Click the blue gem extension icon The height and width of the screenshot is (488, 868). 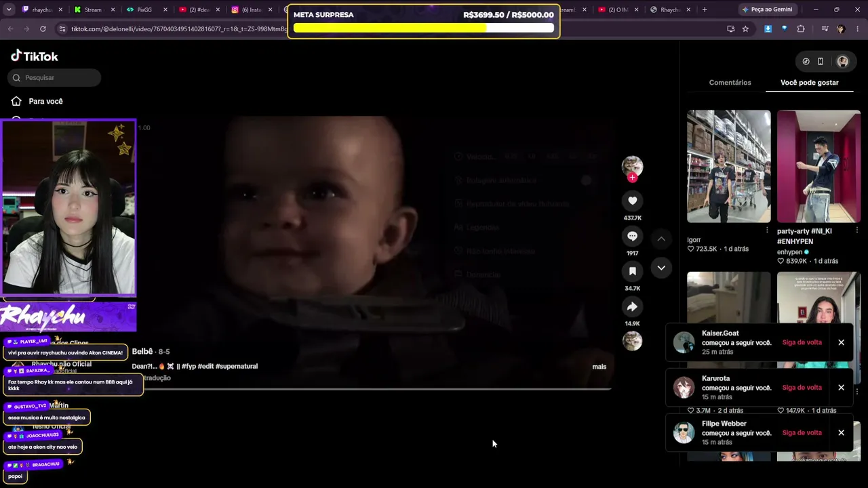pyautogui.click(x=785, y=29)
